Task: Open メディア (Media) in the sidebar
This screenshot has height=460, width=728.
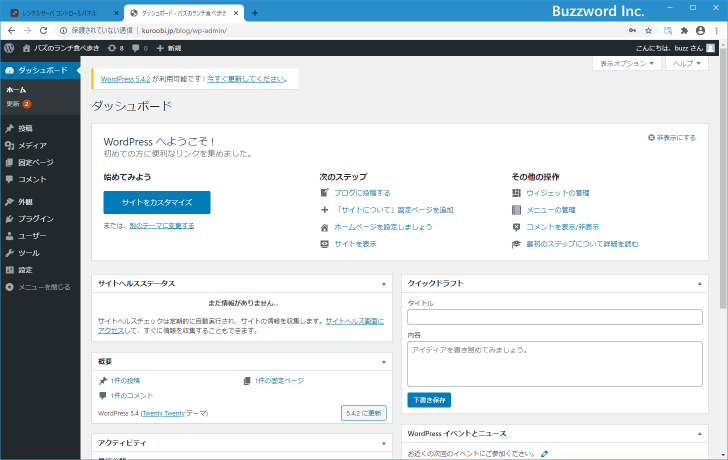Action: (x=32, y=145)
